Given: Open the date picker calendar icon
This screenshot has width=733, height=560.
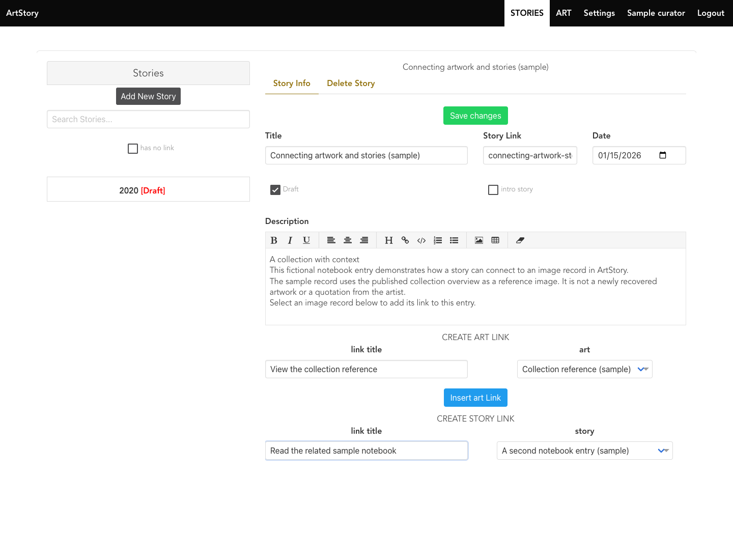Looking at the screenshot, I should (x=663, y=155).
